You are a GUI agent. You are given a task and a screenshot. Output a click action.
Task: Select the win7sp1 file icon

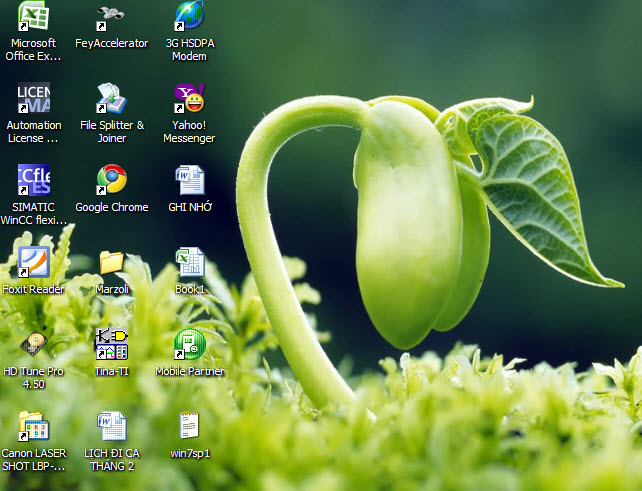coord(189,426)
